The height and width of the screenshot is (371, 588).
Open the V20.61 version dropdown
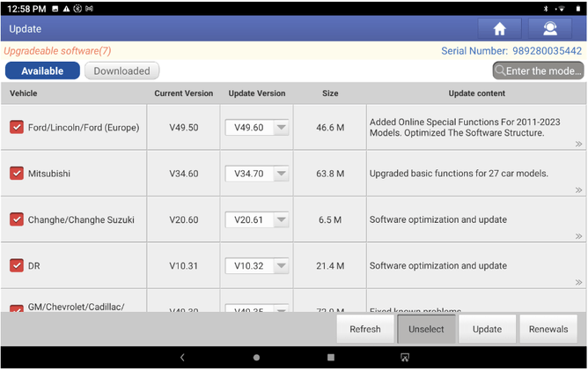pos(257,219)
